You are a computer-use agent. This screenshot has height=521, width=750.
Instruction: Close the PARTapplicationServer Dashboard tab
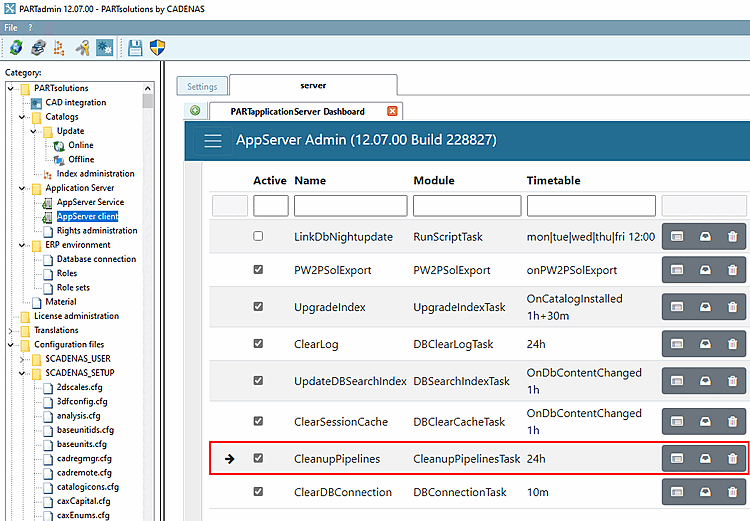coord(392,111)
